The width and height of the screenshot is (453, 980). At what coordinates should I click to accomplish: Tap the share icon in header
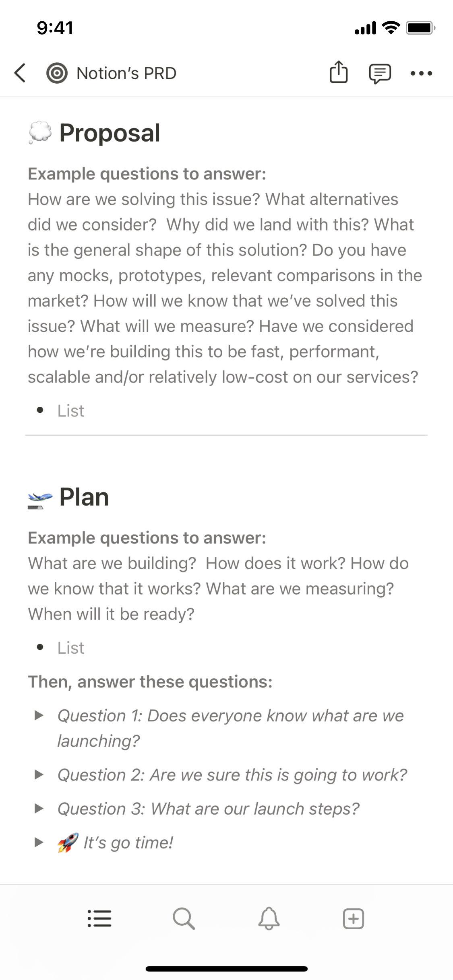[x=339, y=72]
